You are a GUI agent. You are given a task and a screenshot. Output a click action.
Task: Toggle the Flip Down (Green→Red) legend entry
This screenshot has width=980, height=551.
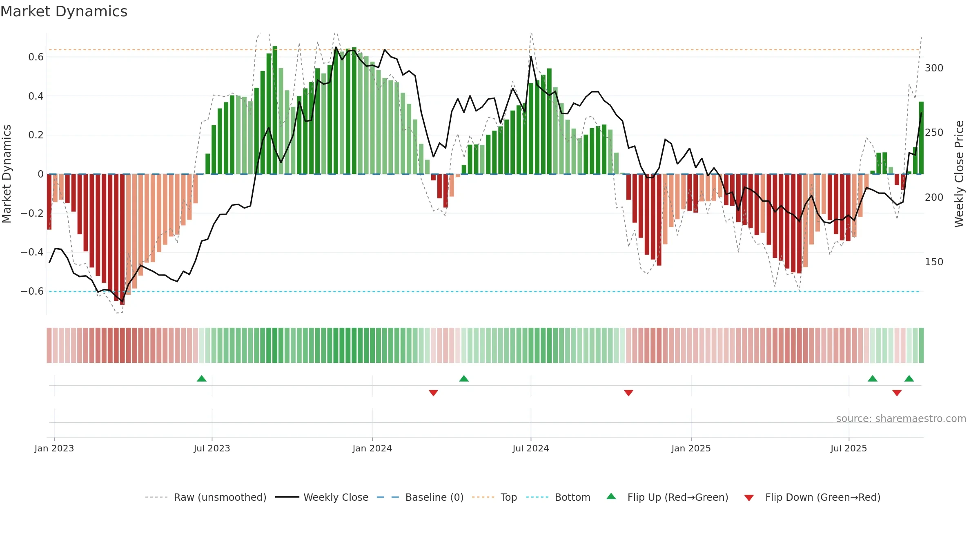click(812, 497)
